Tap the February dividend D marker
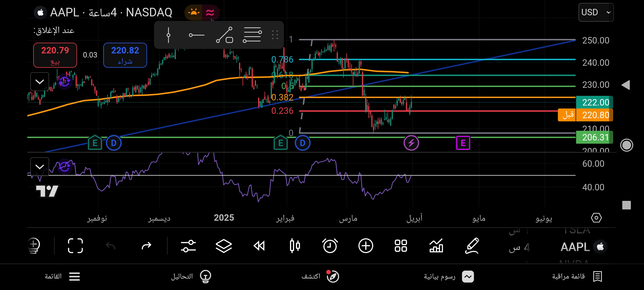This screenshot has width=644, height=290. (303, 143)
